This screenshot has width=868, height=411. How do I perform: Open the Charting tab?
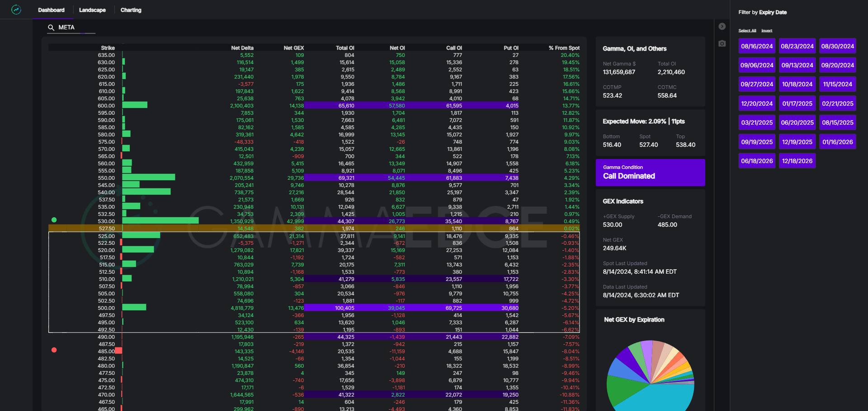click(x=131, y=10)
